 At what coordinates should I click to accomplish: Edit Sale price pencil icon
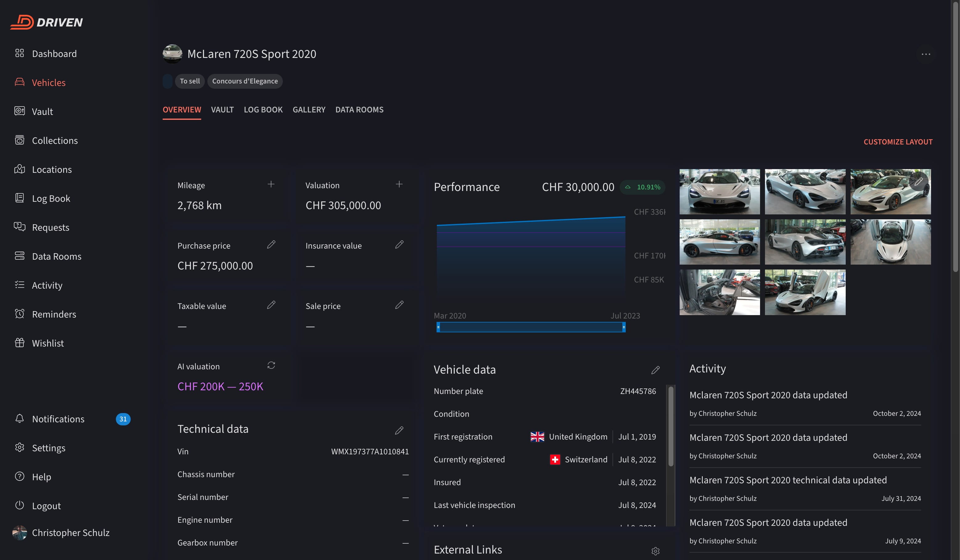(399, 305)
